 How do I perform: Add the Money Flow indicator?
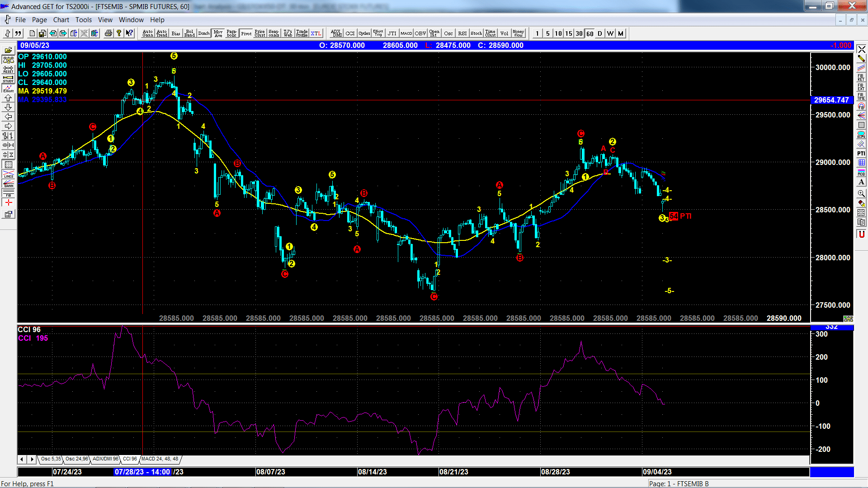pos(519,33)
